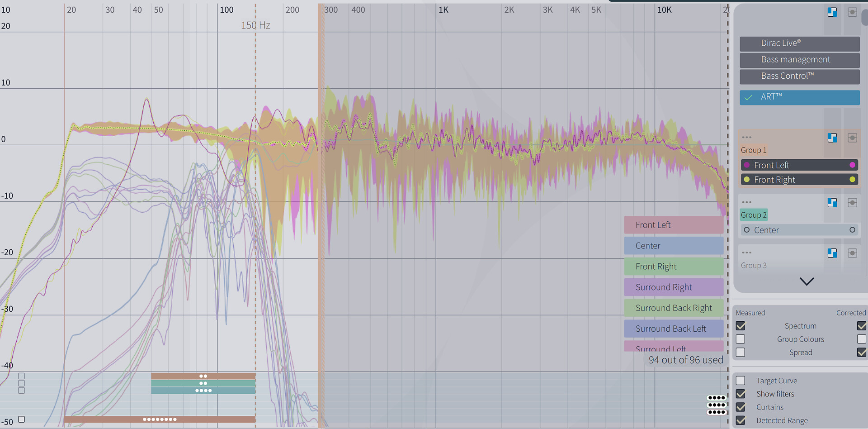Click the Center label in the legend
Screen dimensions: 868x429
[x=673, y=246]
